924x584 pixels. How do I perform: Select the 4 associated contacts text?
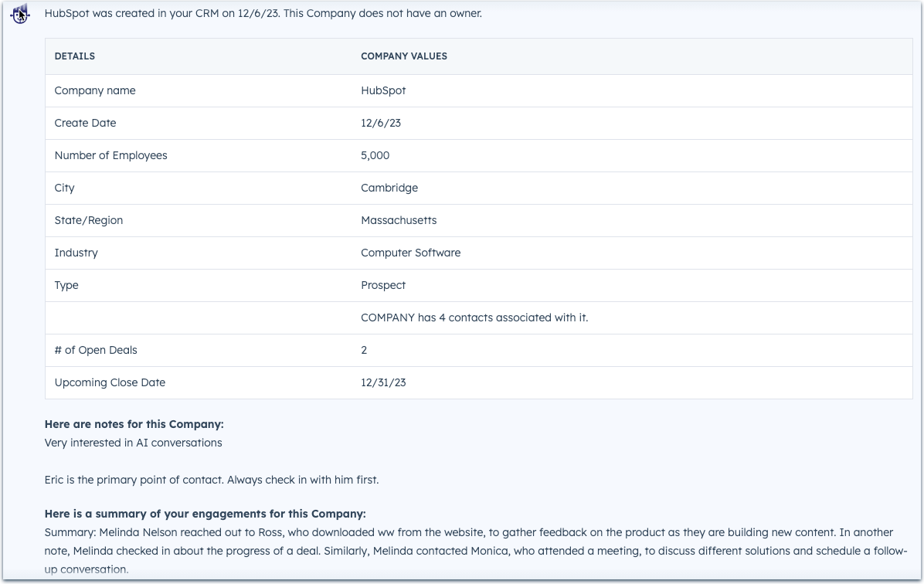click(x=475, y=317)
